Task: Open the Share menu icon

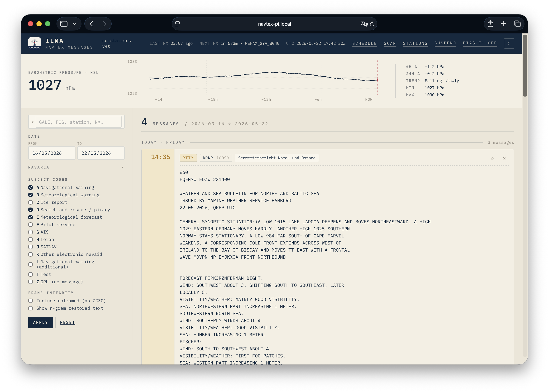Action: pos(490,24)
